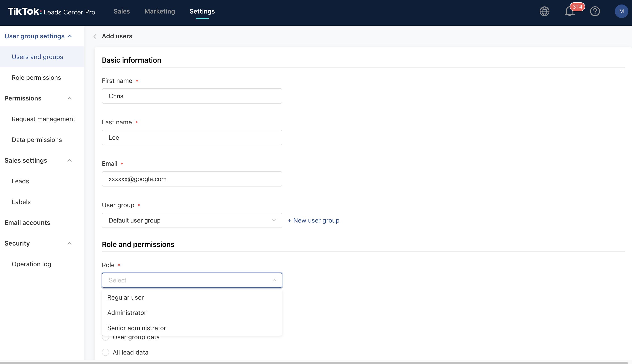Click inside the First name input field
This screenshot has width=632, height=364.
pyautogui.click(x=192, y=96)
